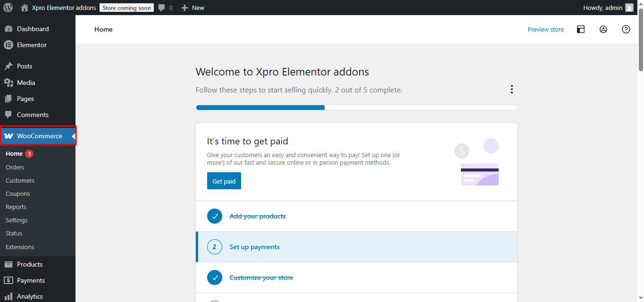Expand the New content menu in admin bar
Viewport: 644px width, 302px height.
193,8
